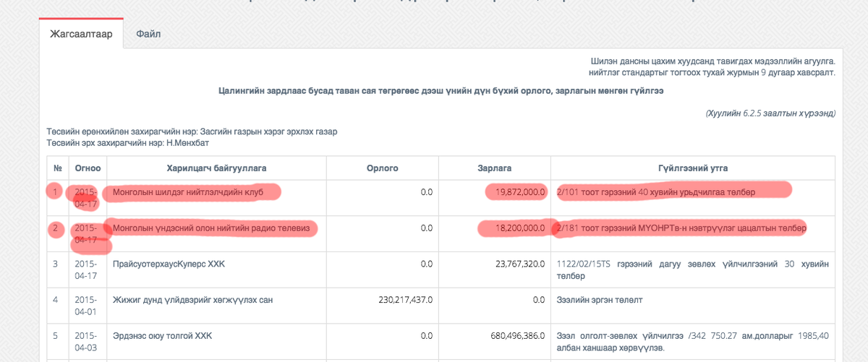
Task: Click text Шилэн дансны цахим хуудсанд тавигдах
Action: (x=713, y=63)
